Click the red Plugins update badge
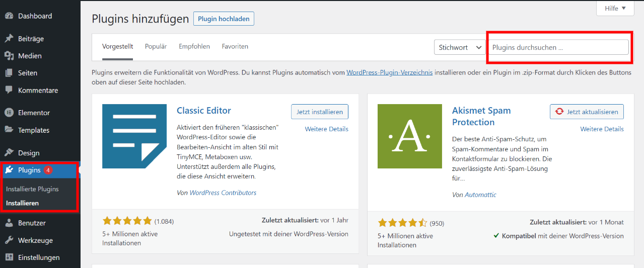The image size is (644, 268). click(x=48, y=170)
